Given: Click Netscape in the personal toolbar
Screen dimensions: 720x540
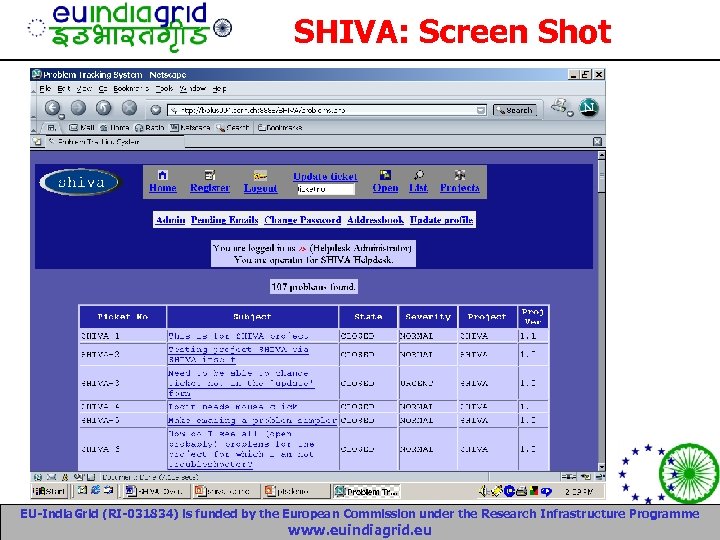Looking at the screenshot, I should click(190, 128).
